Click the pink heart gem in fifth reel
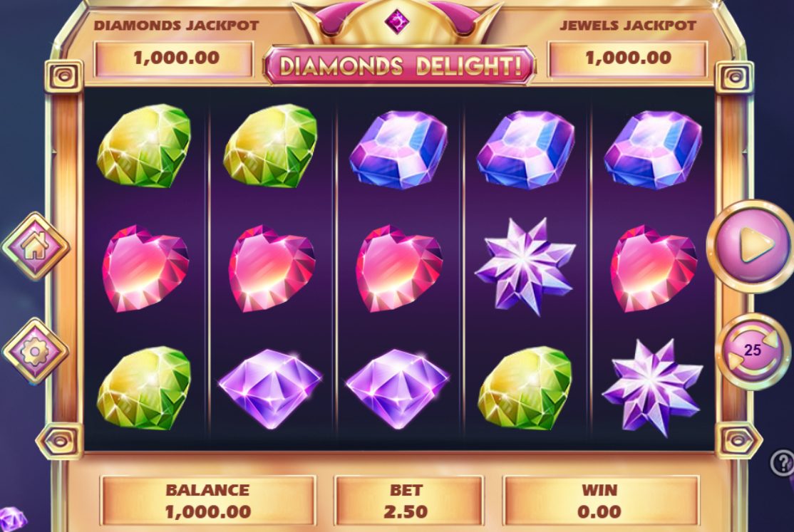794x532 pixels. coord(654,268)
